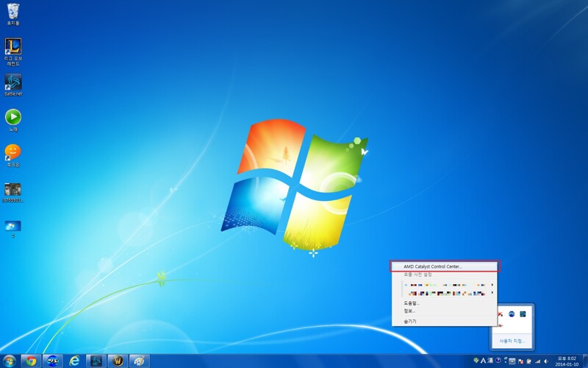Image resolution: width=588 pixels, height=368 pixels.
Task: Click the small red icon in tray overflow's second row
Action: (x=501, y=325)
